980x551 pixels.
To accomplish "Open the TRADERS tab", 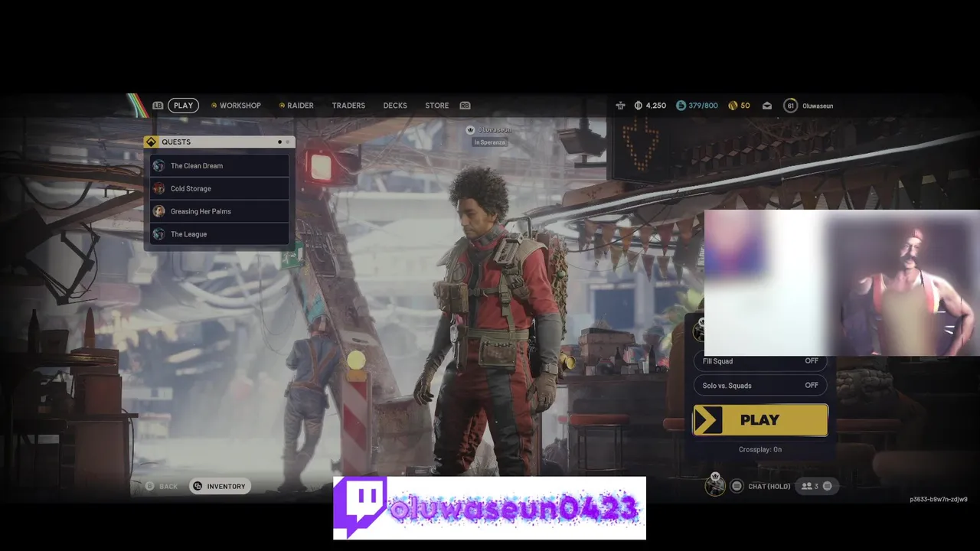I will [x=348, y=106].
